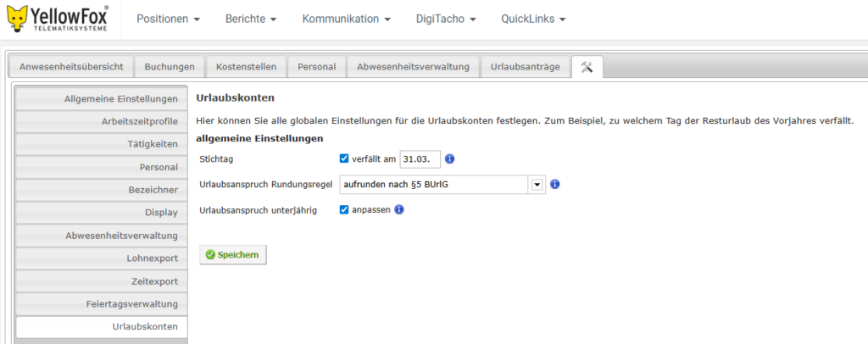Select Feiertagsverwaltung in the sidebar

coord(101,303)
